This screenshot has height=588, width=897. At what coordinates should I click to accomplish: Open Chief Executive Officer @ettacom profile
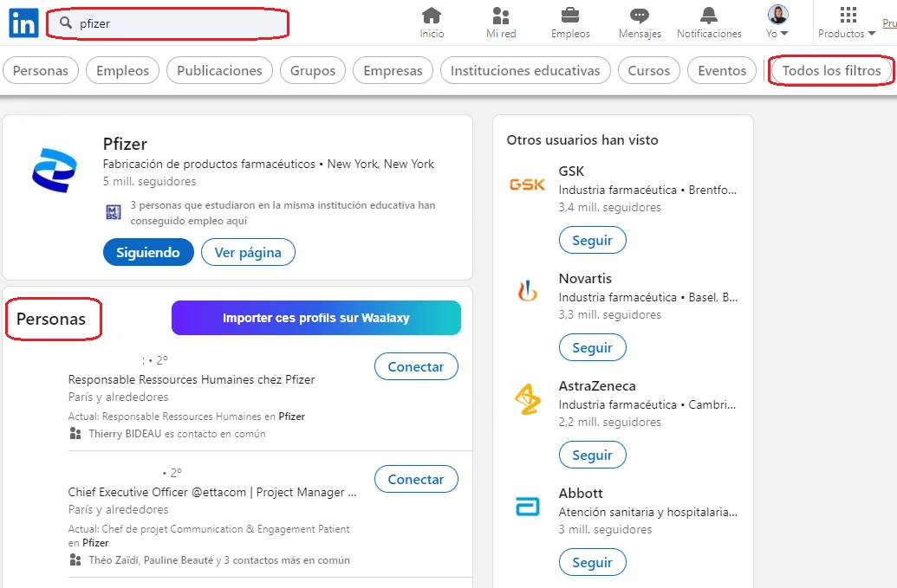click(x=211, y=492)
